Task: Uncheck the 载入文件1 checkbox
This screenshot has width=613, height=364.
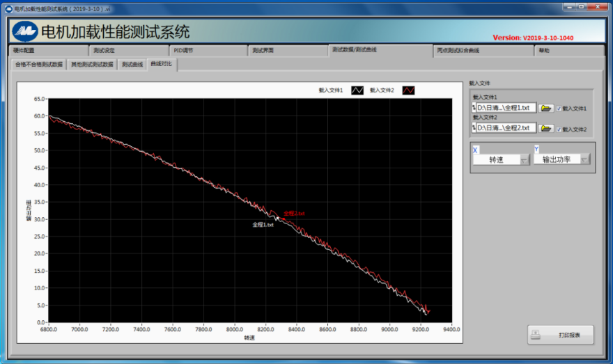Action: click(559, 109)
